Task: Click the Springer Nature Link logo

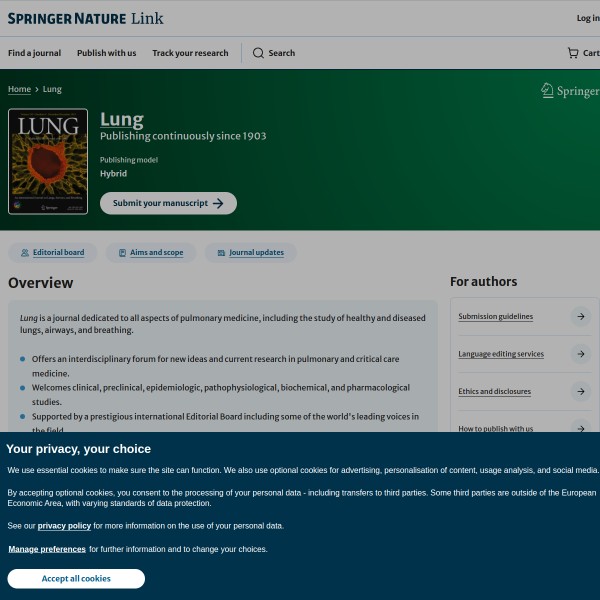Action: pos(85,18)
